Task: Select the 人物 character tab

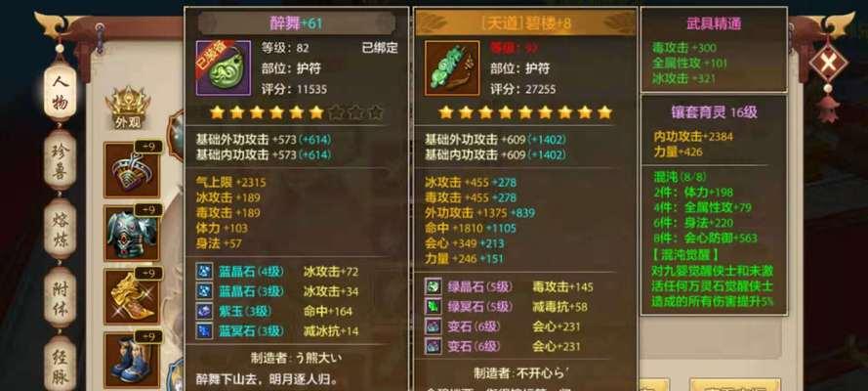Action: point(61,90)
